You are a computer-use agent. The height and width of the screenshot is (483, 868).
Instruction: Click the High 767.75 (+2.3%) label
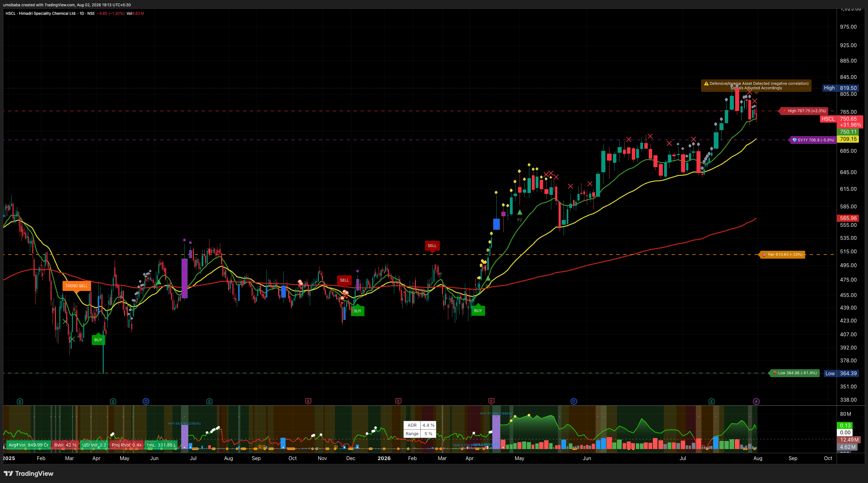(804, 111)
